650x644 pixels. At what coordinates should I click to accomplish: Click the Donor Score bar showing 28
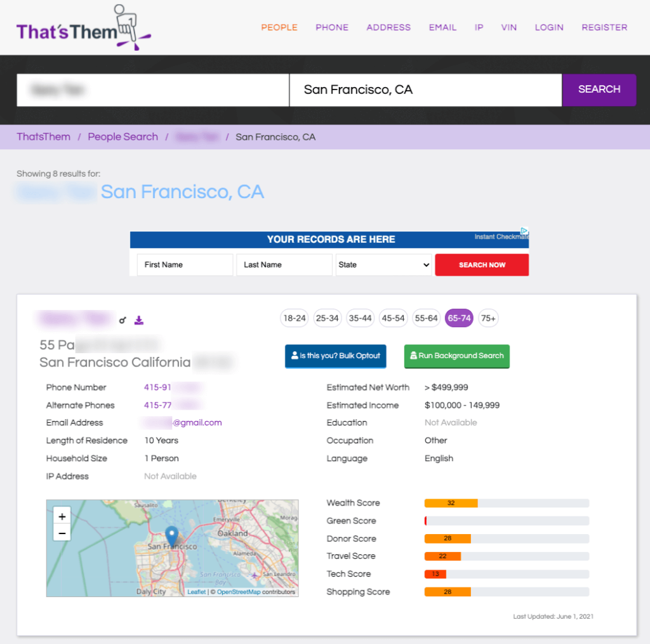tap(448, 539)
